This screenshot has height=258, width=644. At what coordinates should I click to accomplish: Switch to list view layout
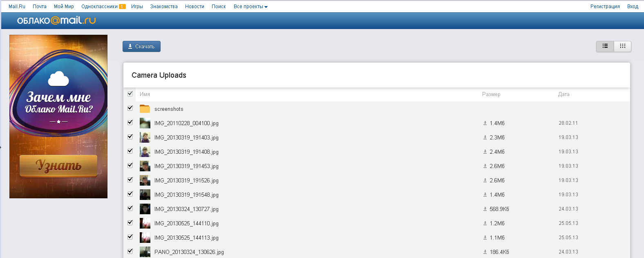(x=605, y=46)
